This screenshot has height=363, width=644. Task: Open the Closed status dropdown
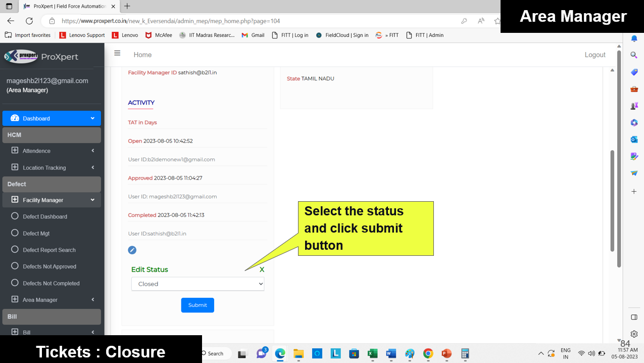197,284
